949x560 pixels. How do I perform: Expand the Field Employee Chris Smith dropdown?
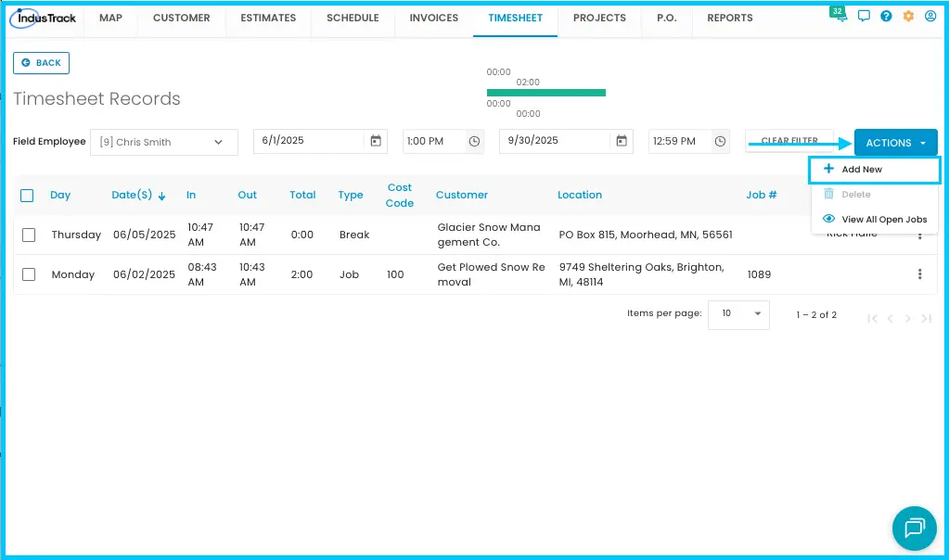click(164, 142)
